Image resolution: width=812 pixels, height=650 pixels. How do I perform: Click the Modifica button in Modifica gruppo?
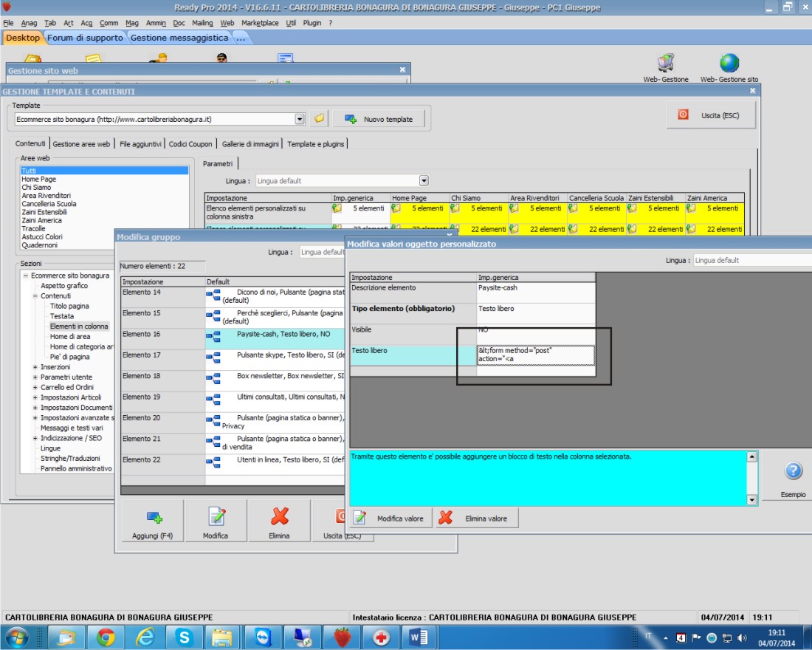click(216, 521)
